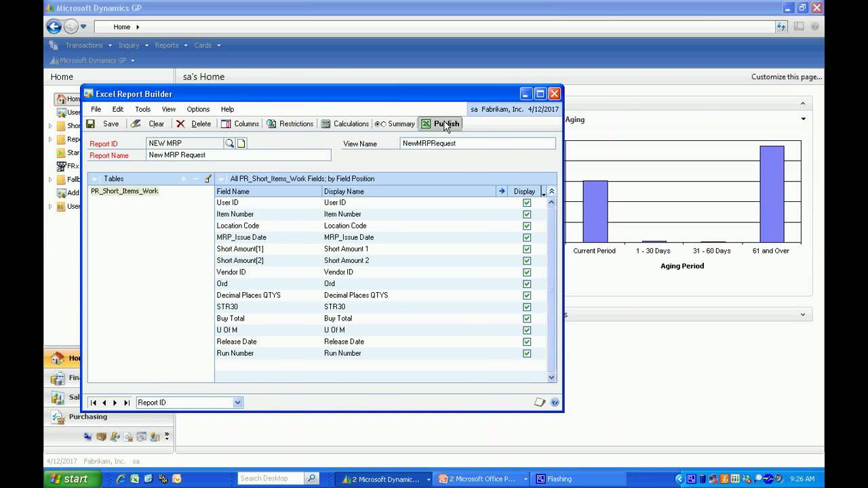Click the Back arrow in Dynamics GP

tap(54, 26)
